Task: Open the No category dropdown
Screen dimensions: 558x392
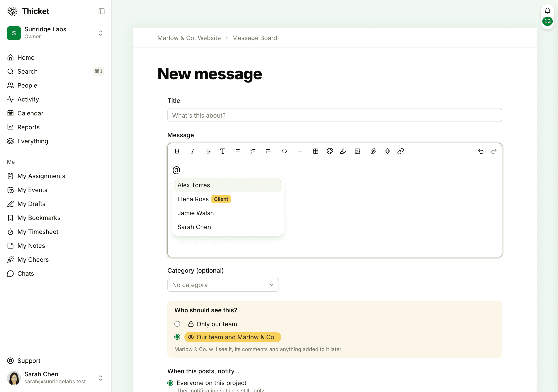Action: [x=223, y=285]
